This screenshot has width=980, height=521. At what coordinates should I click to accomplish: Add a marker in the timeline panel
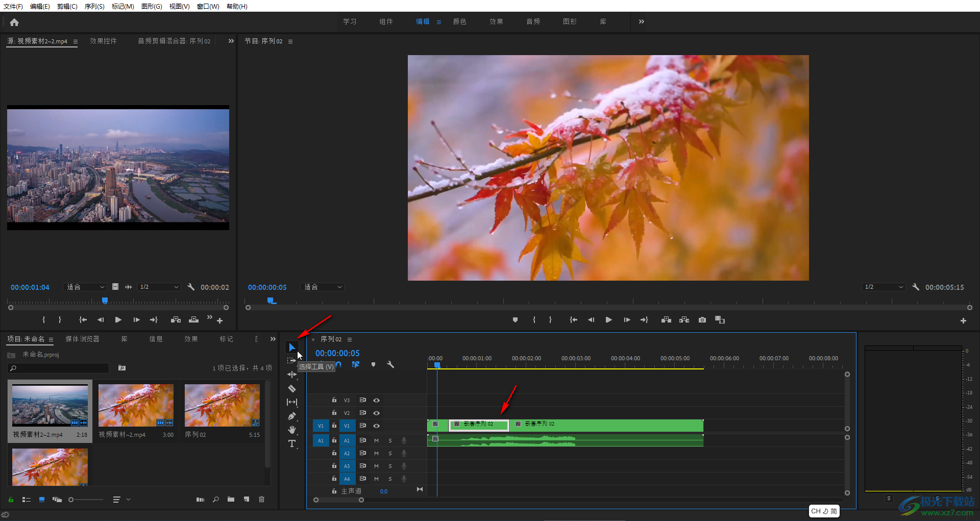[373, 364]
